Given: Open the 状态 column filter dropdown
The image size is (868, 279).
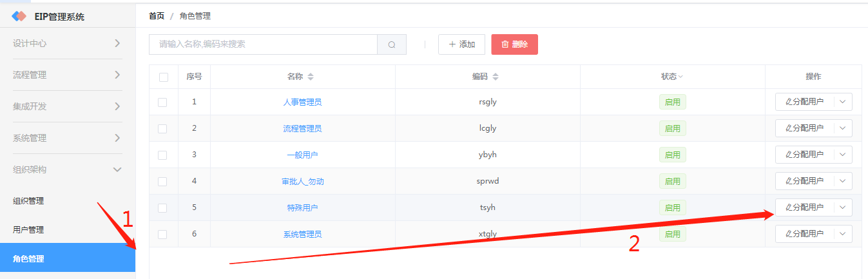Looking at the screenshot, I should point(680,77).
